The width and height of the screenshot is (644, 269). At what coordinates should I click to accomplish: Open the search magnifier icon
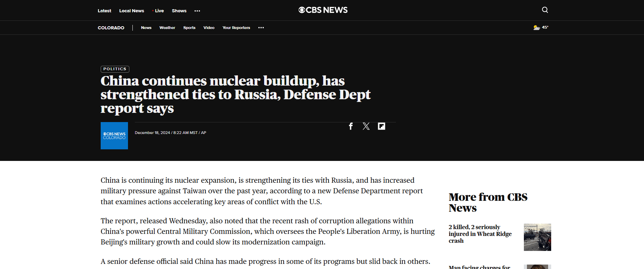[x=545, y=10]
